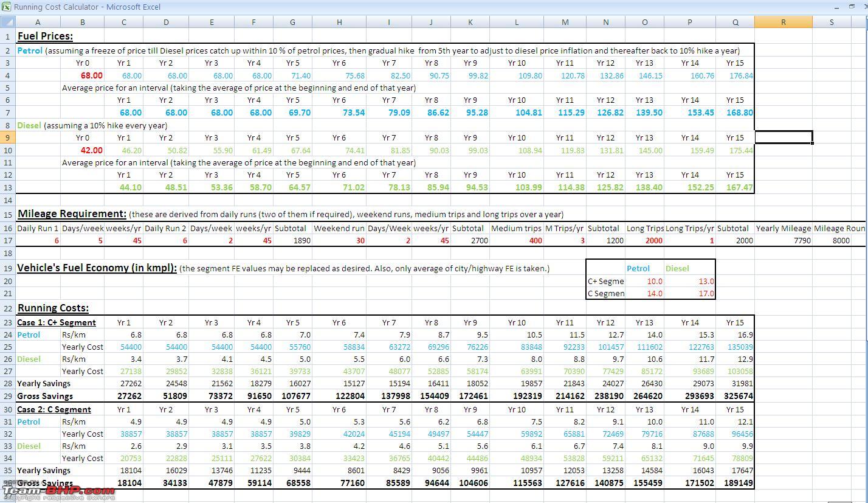The height and width of the screenshot is (503, 868).
Task: Click the Excel application icon in title bar
Action: tap(6, 7)
